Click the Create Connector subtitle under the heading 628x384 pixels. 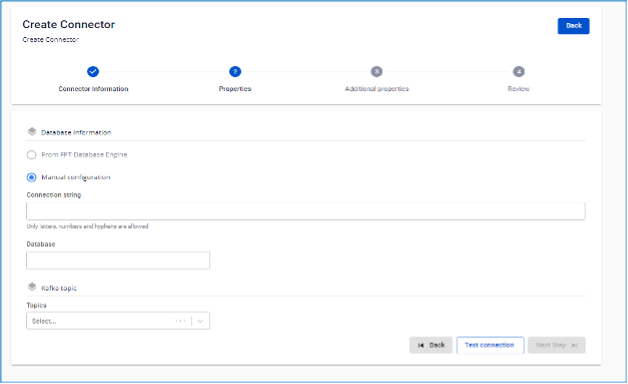(x=50, y=40)
